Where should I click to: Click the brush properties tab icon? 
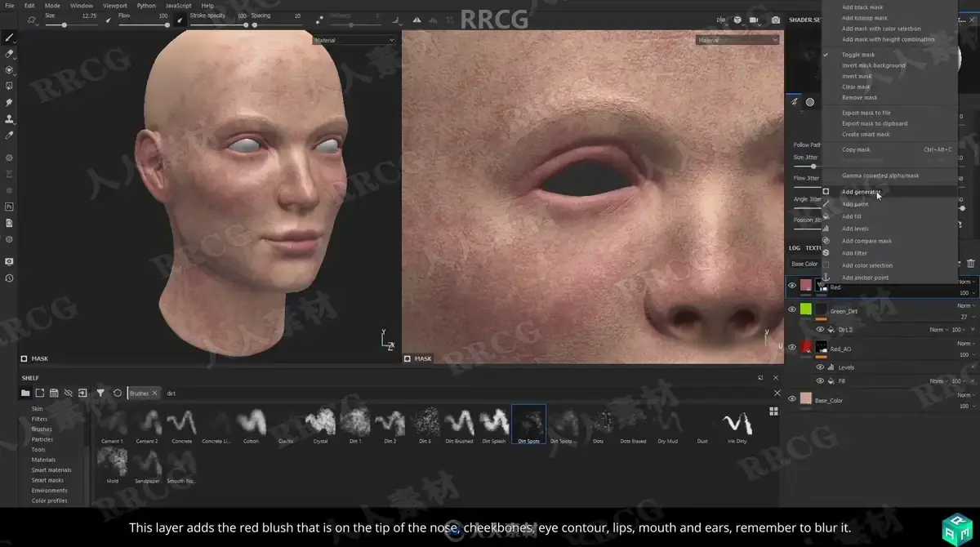pos(796,102)
